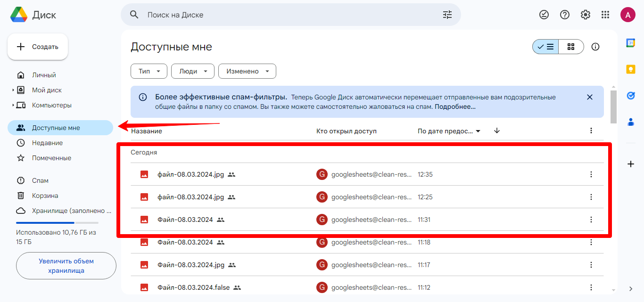Click the Поиск на Диске field

tap(283, 15)
